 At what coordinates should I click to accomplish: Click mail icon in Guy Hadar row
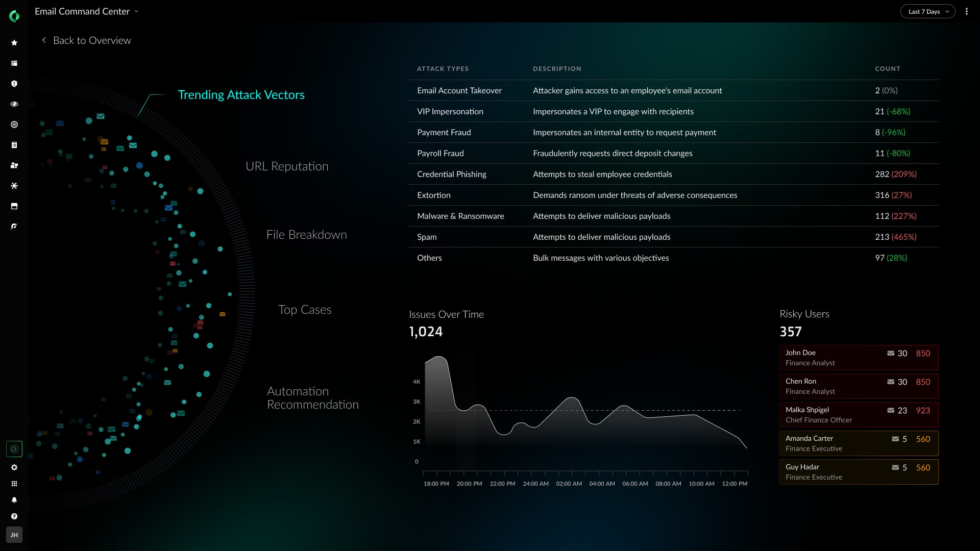pyautogui.click(x=895, y=467)
